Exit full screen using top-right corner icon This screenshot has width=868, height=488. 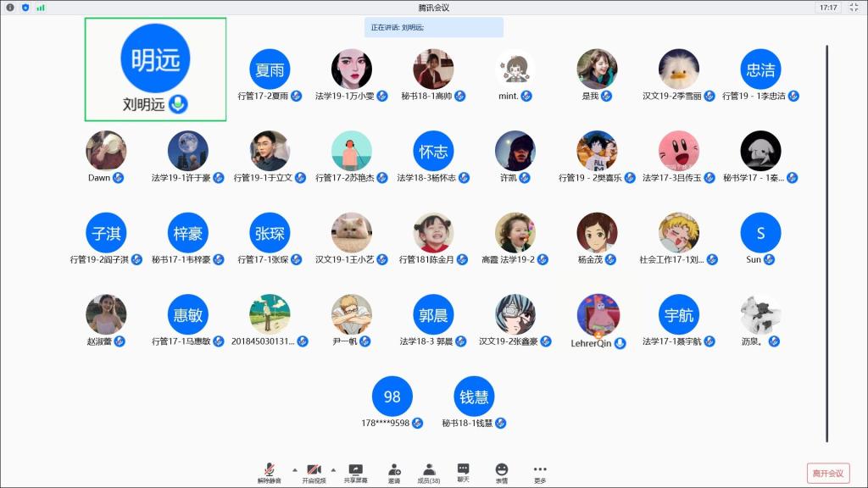(854, 8)
